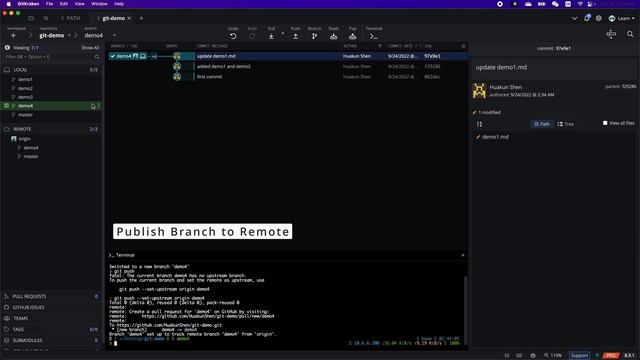The width and height of the screenshot is (640, 360).
Task: Open the demo1.md modified file
Action: click(x=495, y=137)
